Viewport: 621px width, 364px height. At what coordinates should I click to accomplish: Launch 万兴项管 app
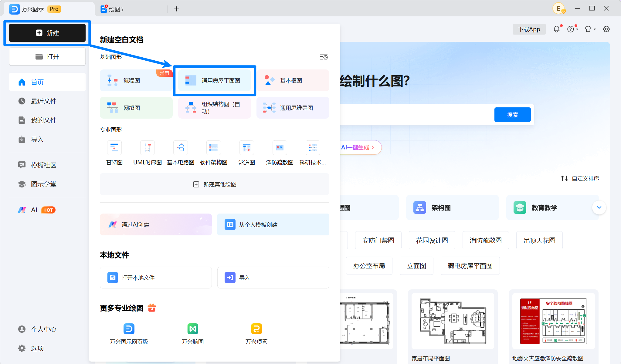point(256,334)
